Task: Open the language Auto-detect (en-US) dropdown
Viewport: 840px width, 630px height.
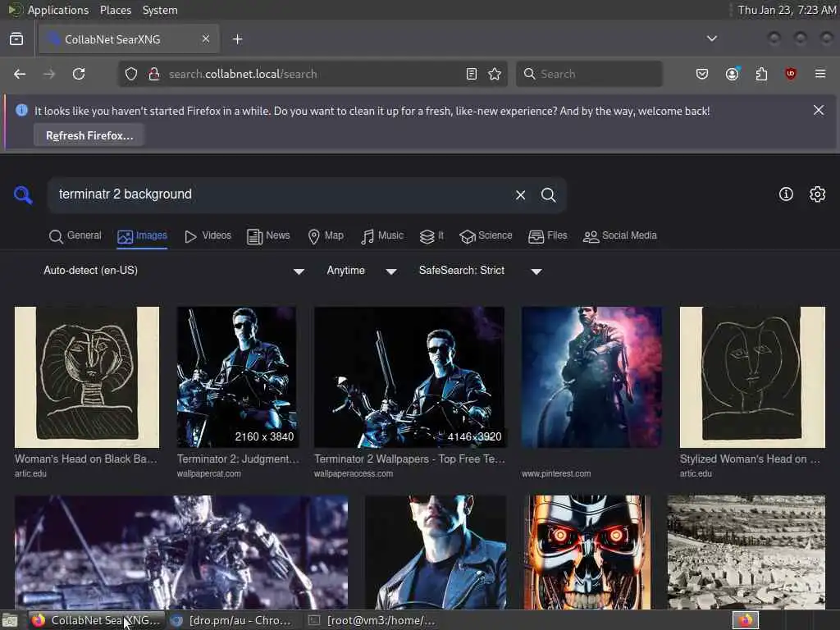Action: tap(174, 271)
